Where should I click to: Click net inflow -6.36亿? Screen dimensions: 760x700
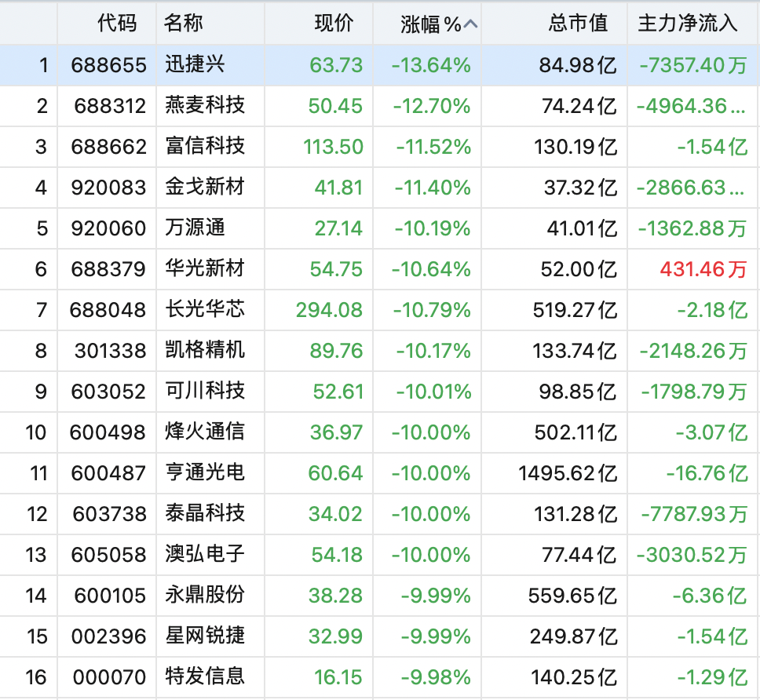tap(710, 596)
